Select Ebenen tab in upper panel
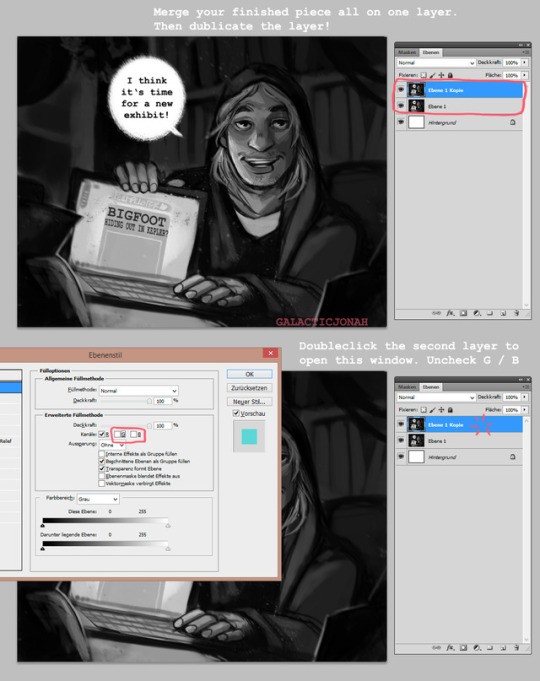540x681 pixels. (431, 52)
